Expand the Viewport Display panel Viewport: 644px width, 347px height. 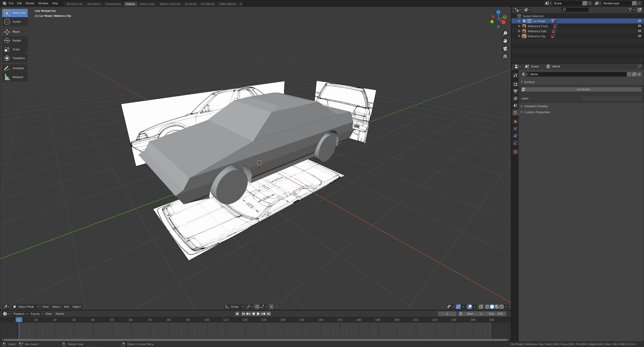pyautogui.click(x=536, y=106)
